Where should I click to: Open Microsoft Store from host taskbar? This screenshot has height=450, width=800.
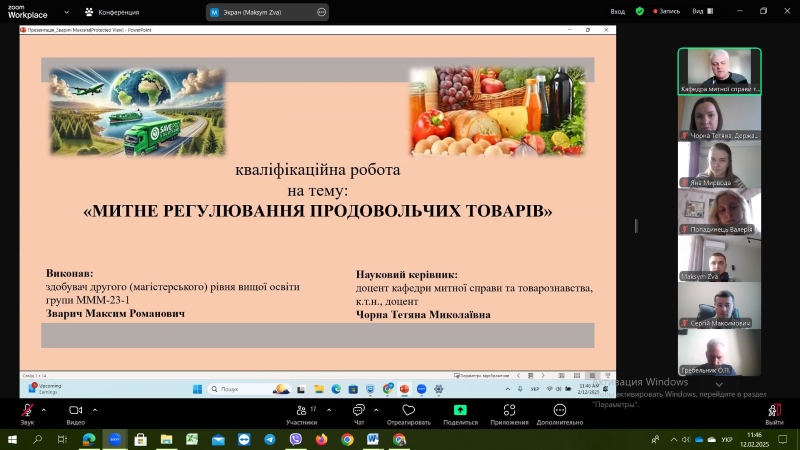coord(141,439)
